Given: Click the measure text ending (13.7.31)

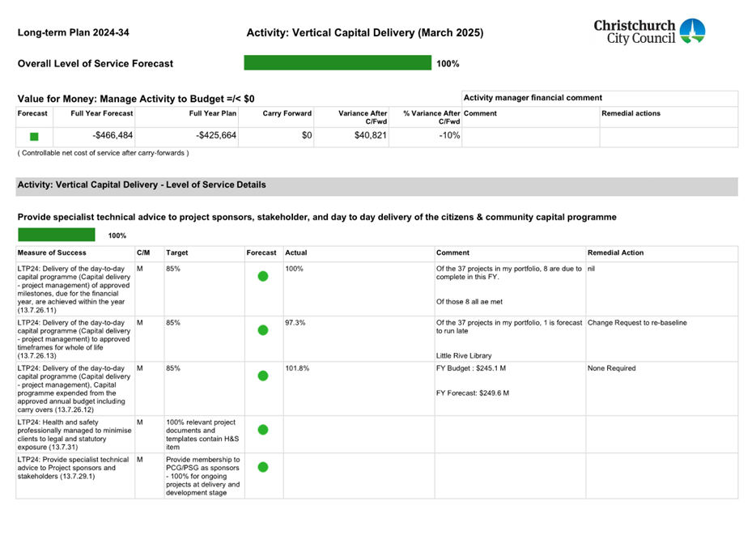Looking at the screenshot, I should (x=74, y=435).
